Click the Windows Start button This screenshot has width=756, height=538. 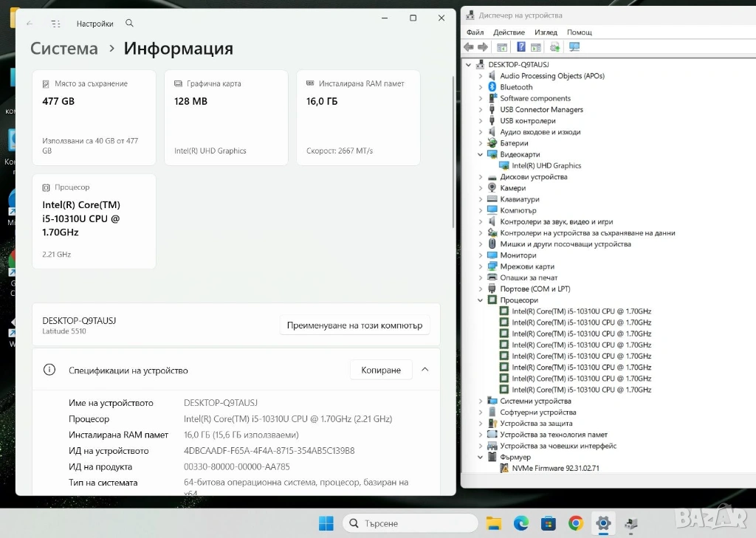coord(326,523)
